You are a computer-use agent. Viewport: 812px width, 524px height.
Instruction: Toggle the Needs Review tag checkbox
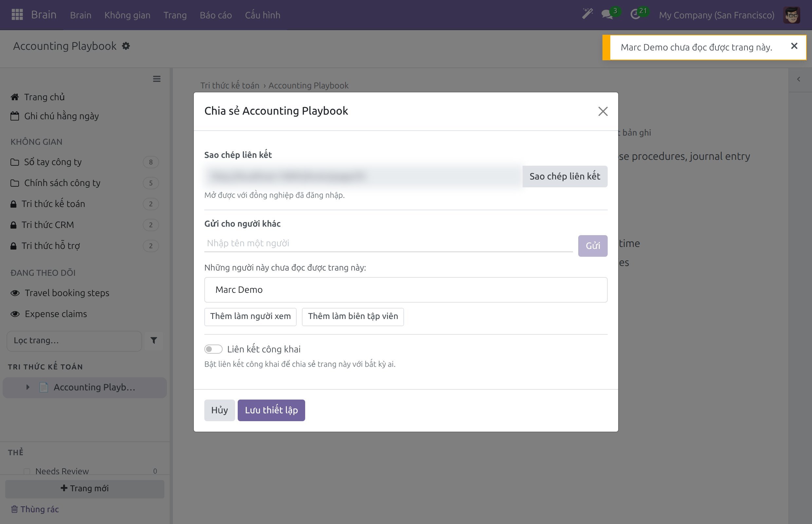(27, 471)
